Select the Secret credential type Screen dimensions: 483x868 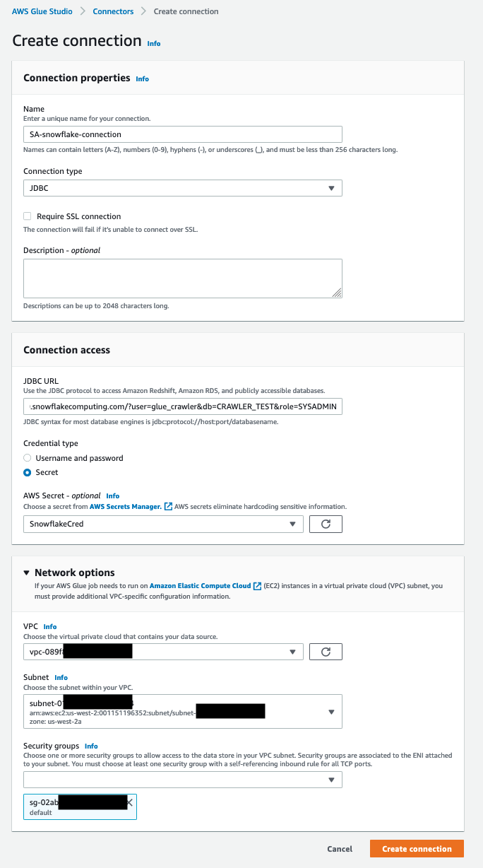(26, 472)
